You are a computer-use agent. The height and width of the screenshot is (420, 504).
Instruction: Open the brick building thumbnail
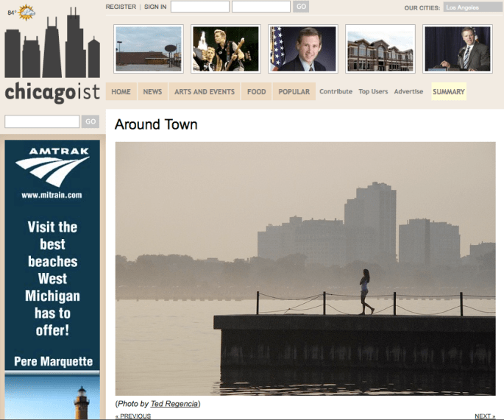tap(380, 49)
